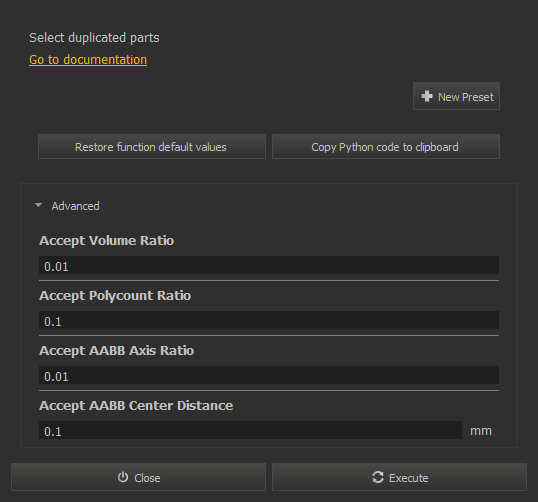The height and width of the screenshot is (502, 538).
Task: Click the Select duplicated parts title
Action: (x=94, y=38)
